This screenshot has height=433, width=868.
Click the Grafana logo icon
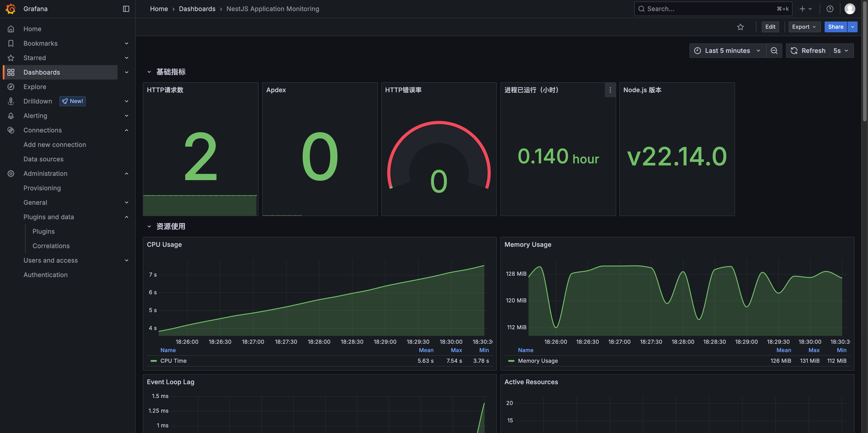[x=11, y=9]
